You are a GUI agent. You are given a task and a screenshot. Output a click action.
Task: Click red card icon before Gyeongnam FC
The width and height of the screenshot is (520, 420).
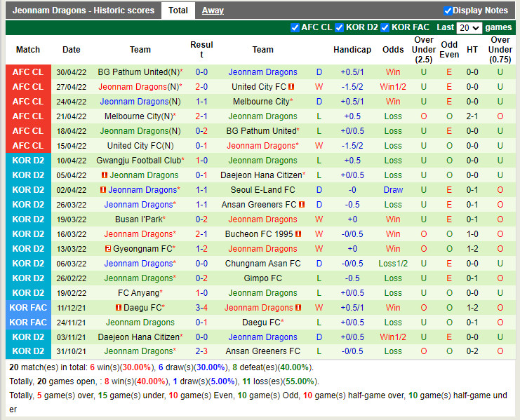click(x=108, y=248)
